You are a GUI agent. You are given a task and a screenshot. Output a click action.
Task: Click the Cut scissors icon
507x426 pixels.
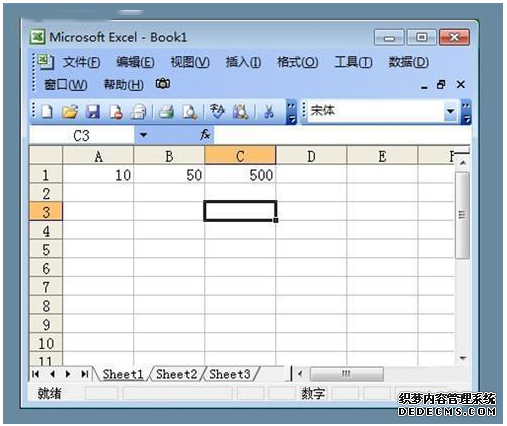tap(268, 112)
